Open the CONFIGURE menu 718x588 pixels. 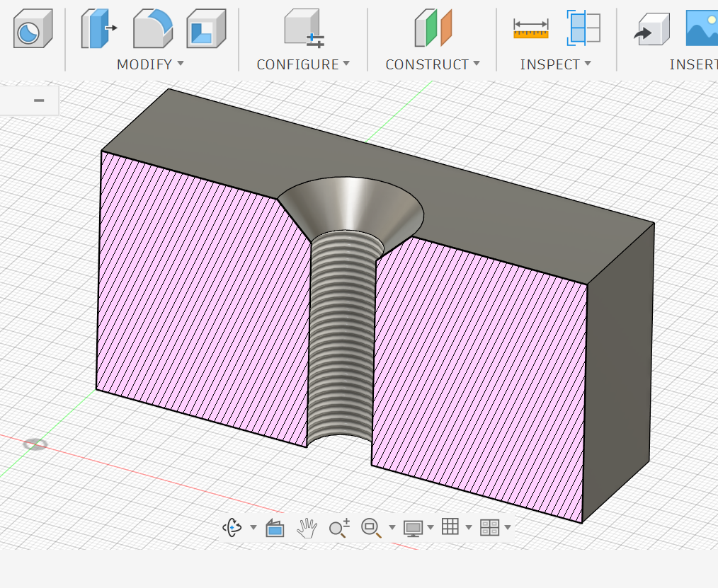302,64
